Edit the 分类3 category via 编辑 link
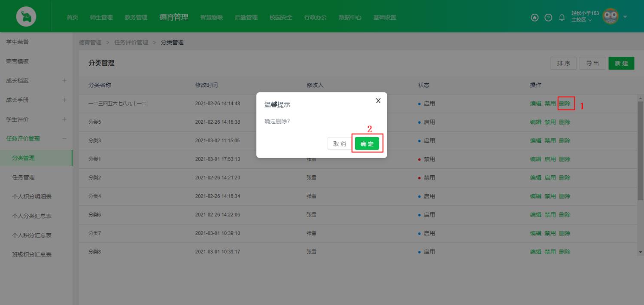 pyautogui.click(x=535, y=140)
